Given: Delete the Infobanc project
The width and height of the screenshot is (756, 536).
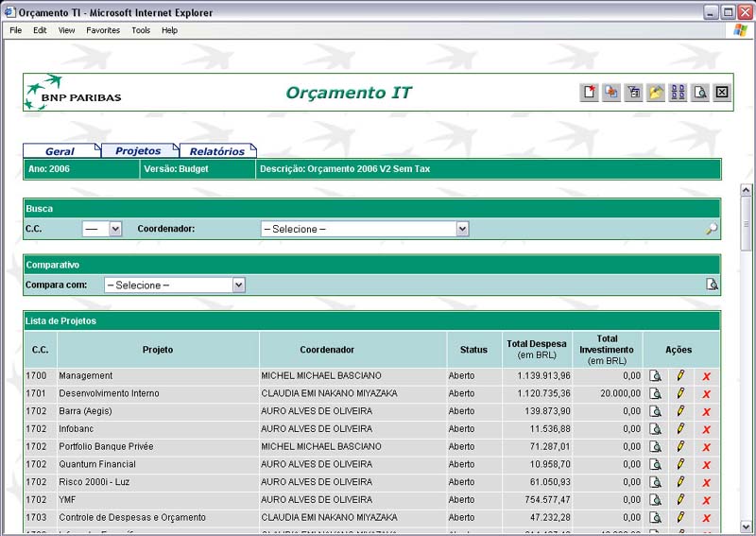Looking at the screenshot, I should (x=706, y=429).
